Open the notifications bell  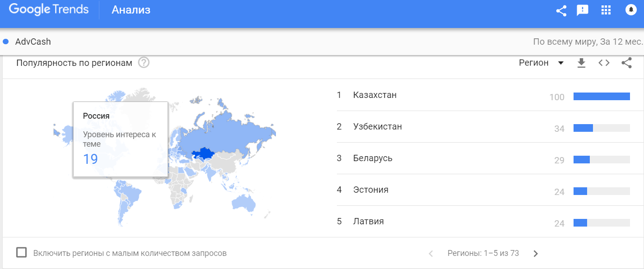click(631, 10)
